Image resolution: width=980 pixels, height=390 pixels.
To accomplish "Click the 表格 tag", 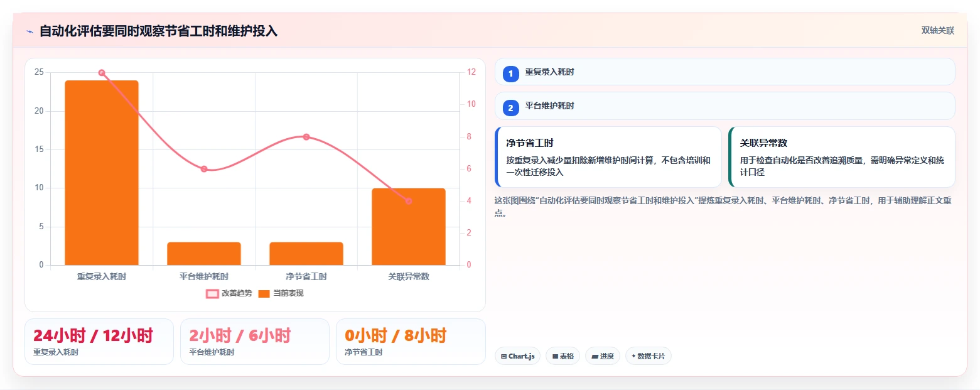I will point(563,356).
